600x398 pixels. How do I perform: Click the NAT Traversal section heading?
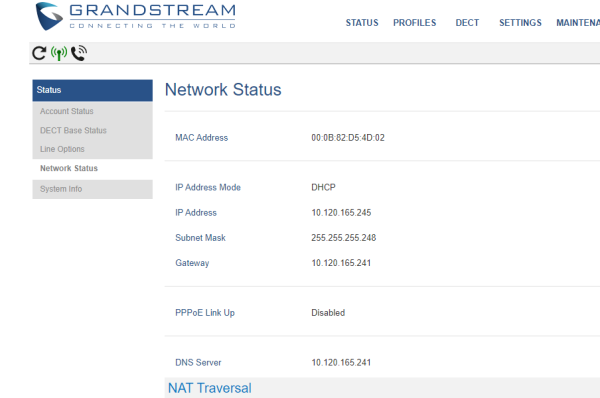pos(210,388)
